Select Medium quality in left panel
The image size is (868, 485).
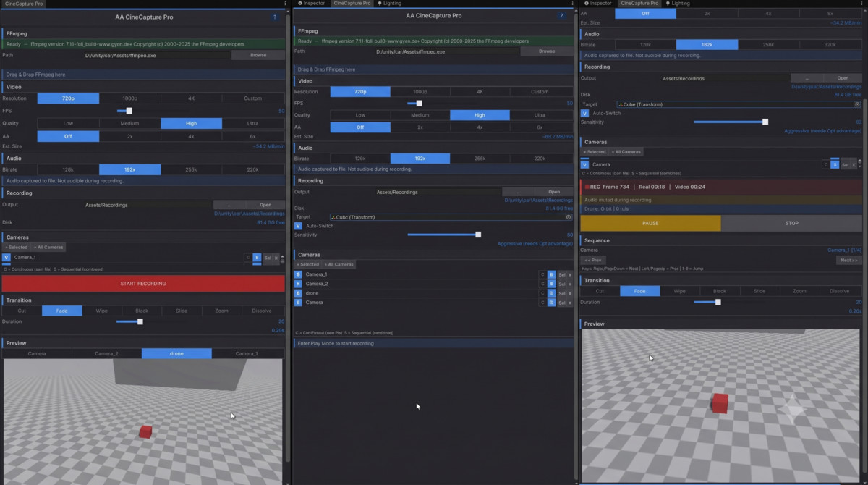coord(129,123)
